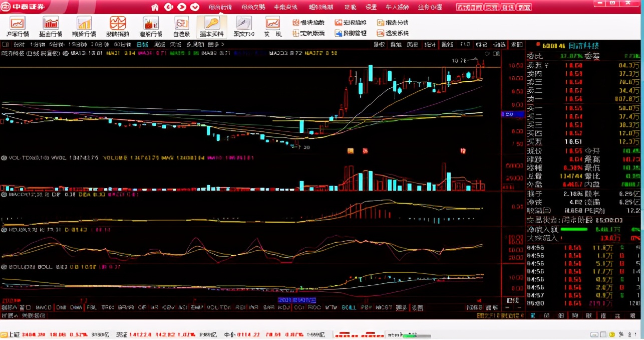The width and height of the screenshot is (644, 340).
Task: Switch indicator to BOLL tab
Action: tap(350, 307)
